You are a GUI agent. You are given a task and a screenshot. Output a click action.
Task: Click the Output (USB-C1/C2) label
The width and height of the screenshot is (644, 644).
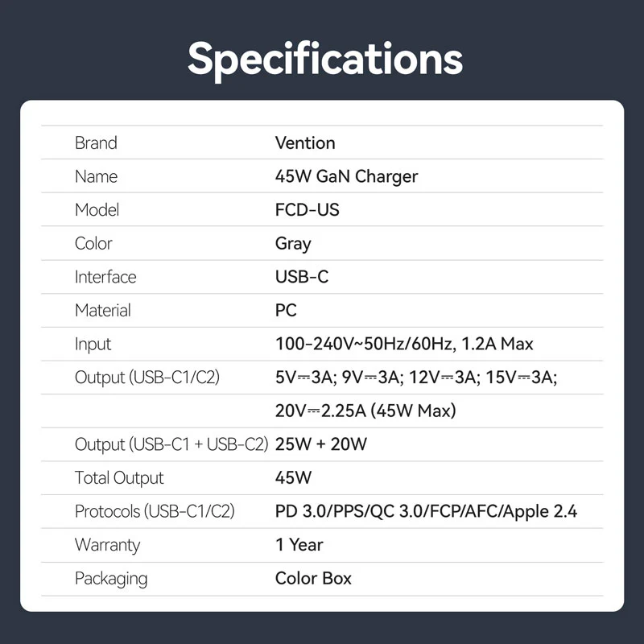[x=147, y=378]
